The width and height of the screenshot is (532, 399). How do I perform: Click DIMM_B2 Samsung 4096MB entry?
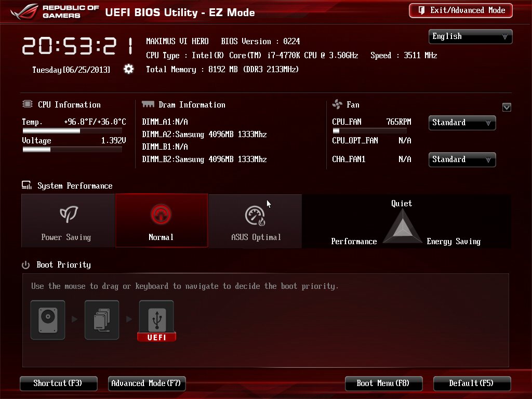(204, 159)
